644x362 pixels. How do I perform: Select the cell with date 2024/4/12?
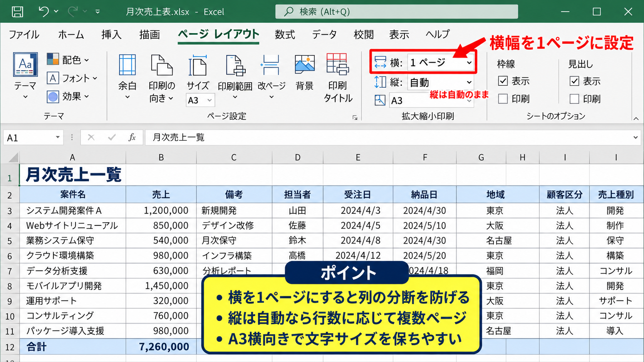tap(358, 256)
